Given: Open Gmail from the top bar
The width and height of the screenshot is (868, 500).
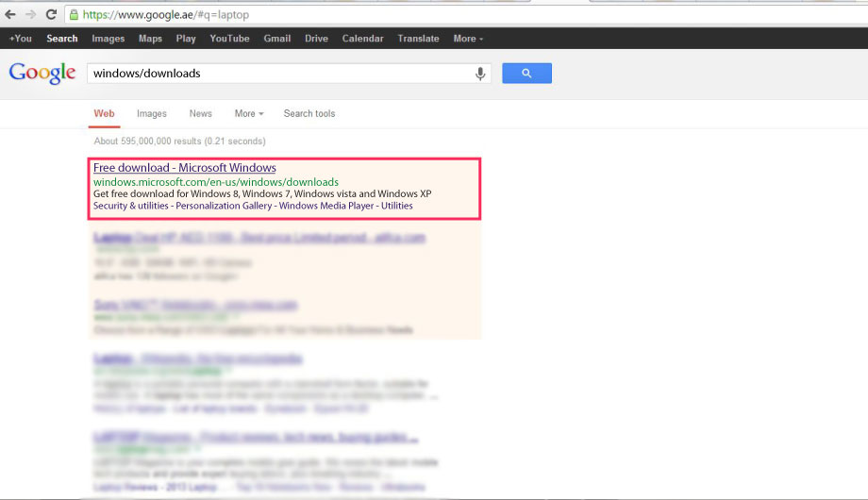Looking at the screenshot, I should pyautogui.click(x=276, y=38).
